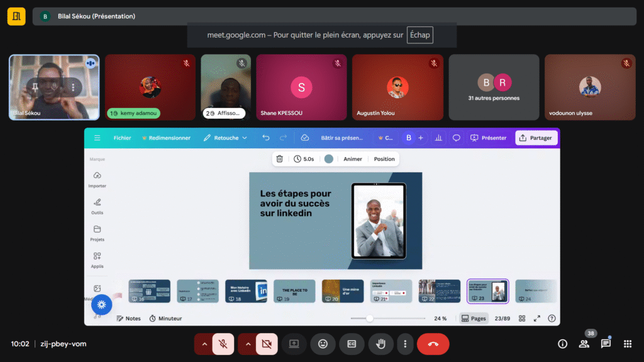Unmute the microphone

point(223,344)
